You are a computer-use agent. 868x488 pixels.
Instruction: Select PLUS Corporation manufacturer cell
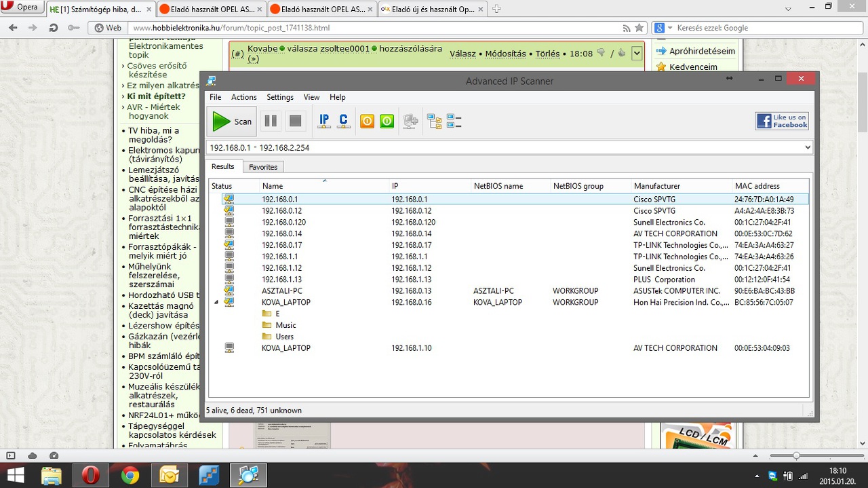point(664,280)
